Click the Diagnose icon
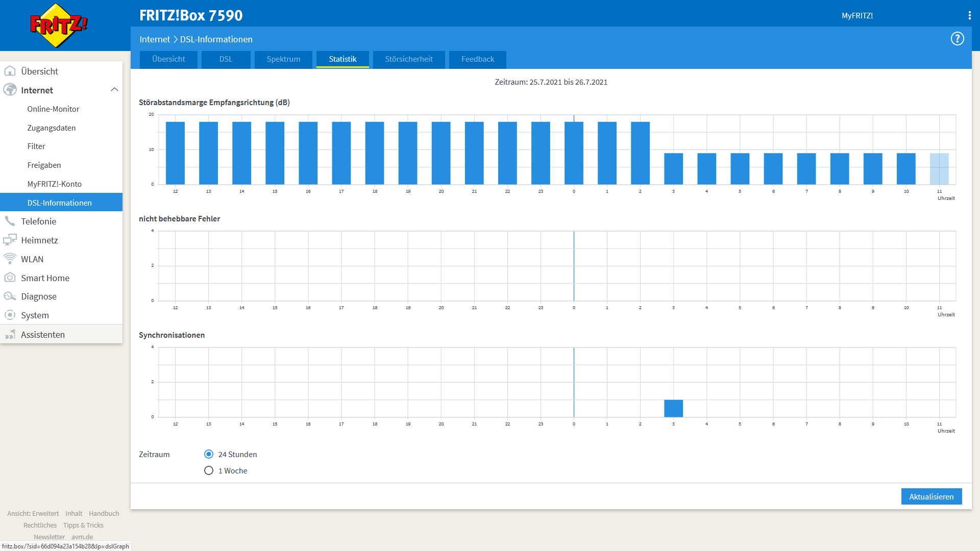980x551 pixels. pos(10,296)
